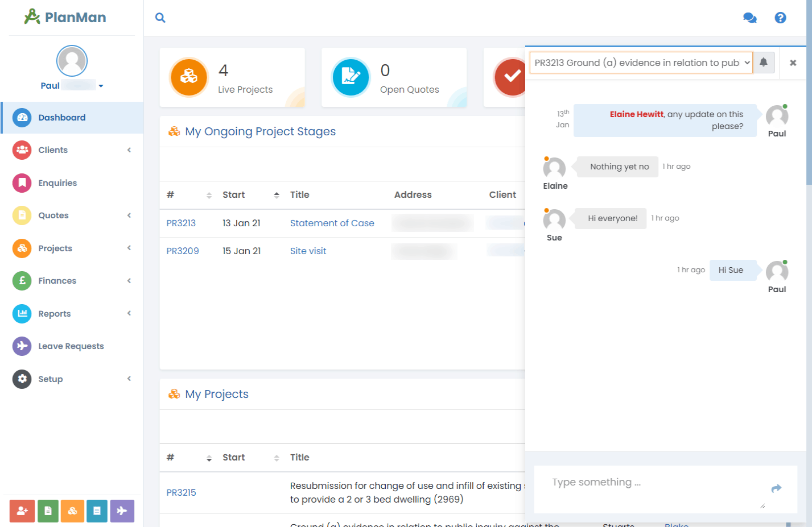Open the Site visit stage link
Screen dimensions: 812x527
(308, 251)
